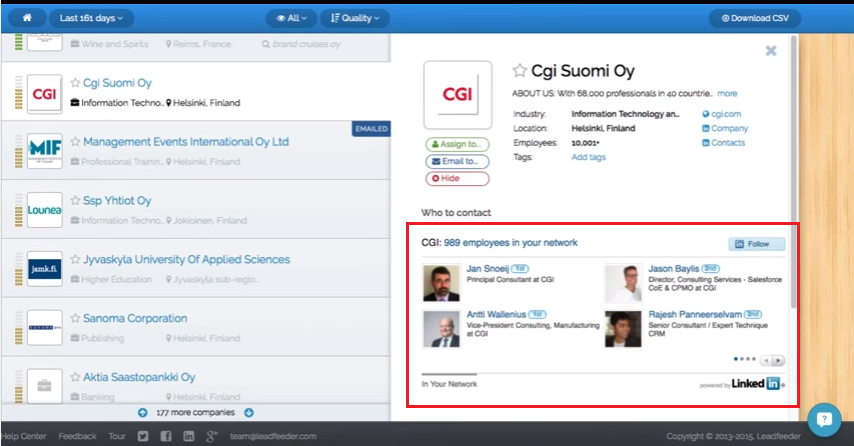Click the MIF logo thumbnail
This screenshot has height=446, width=854.
tap(45, 151)
